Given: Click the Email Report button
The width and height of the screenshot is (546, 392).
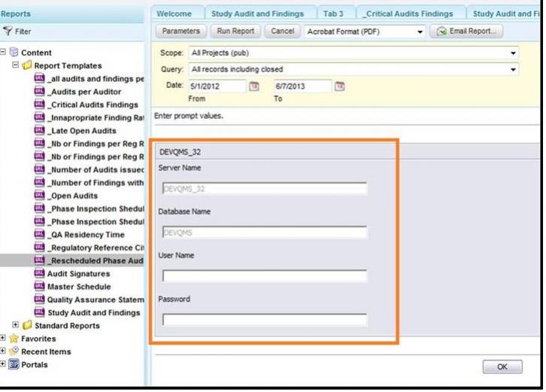Looking at the screenshot, I should pyautogui.click(x=466, y=32).
